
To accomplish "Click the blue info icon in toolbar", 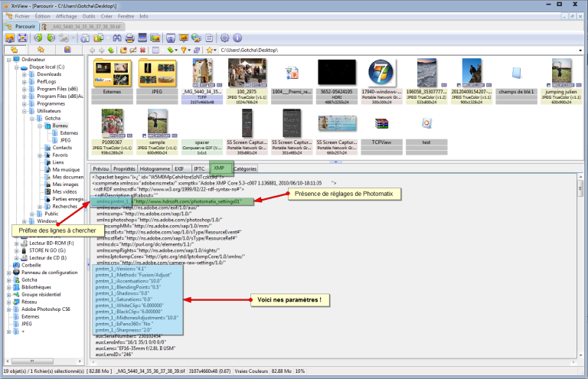I will [237, 38].
